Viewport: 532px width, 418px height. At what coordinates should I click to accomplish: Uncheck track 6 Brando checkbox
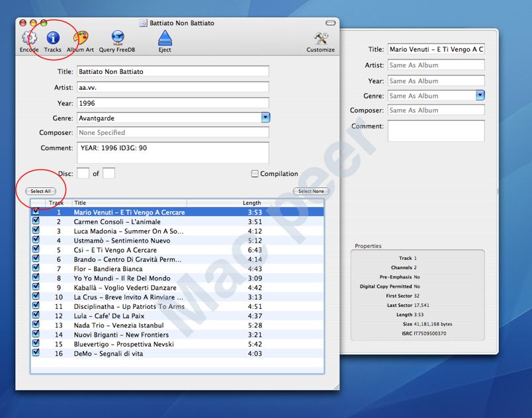coord(36,259)
